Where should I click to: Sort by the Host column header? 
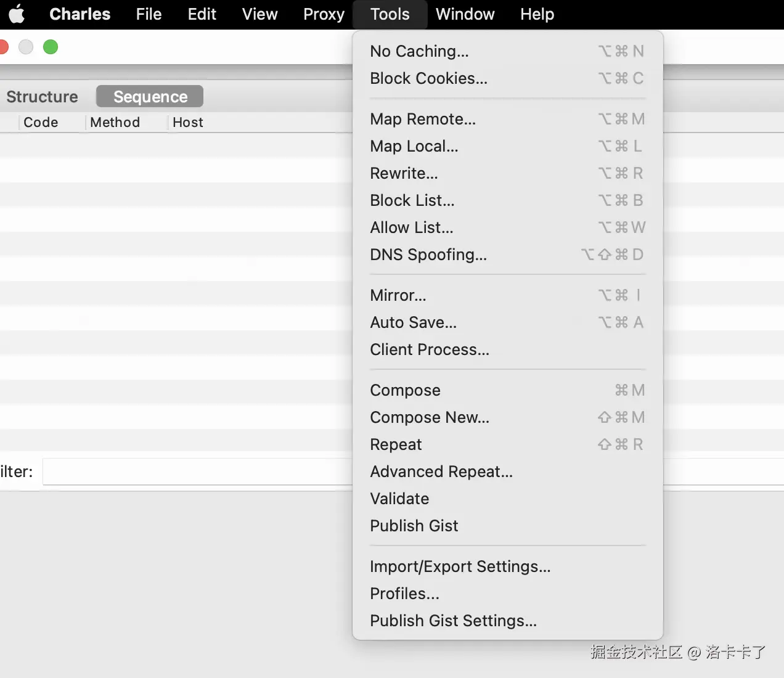point(188,122)
